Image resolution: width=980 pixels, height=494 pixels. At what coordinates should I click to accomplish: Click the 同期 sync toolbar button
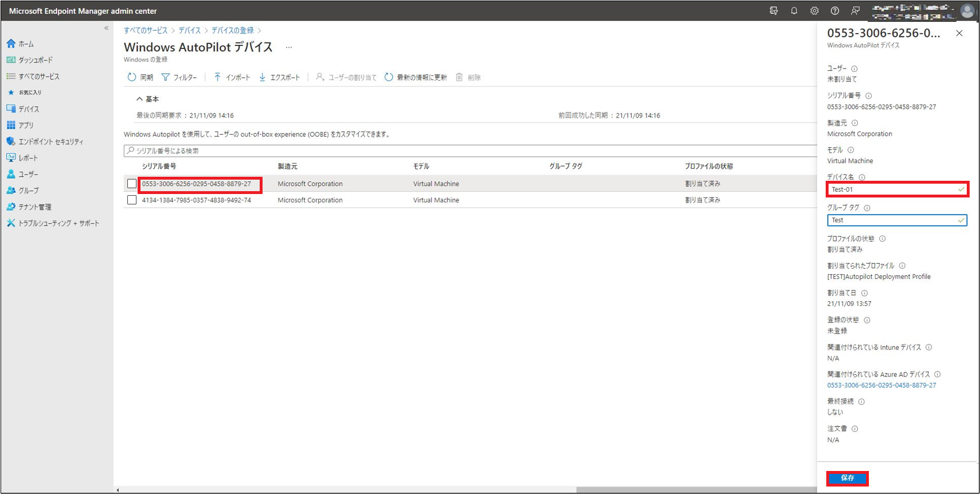coord(140,77)
